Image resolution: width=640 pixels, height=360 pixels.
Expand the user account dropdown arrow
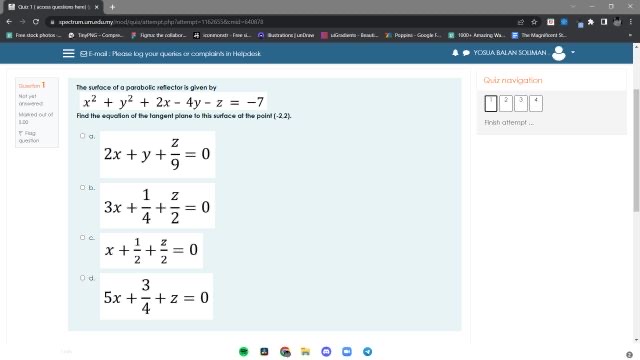point(573,52)
